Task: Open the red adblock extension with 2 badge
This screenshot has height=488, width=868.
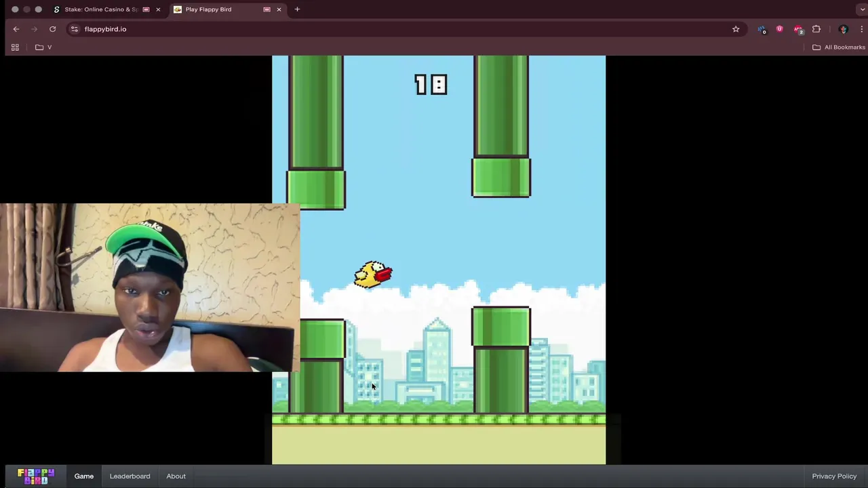Action: (798, 29)
